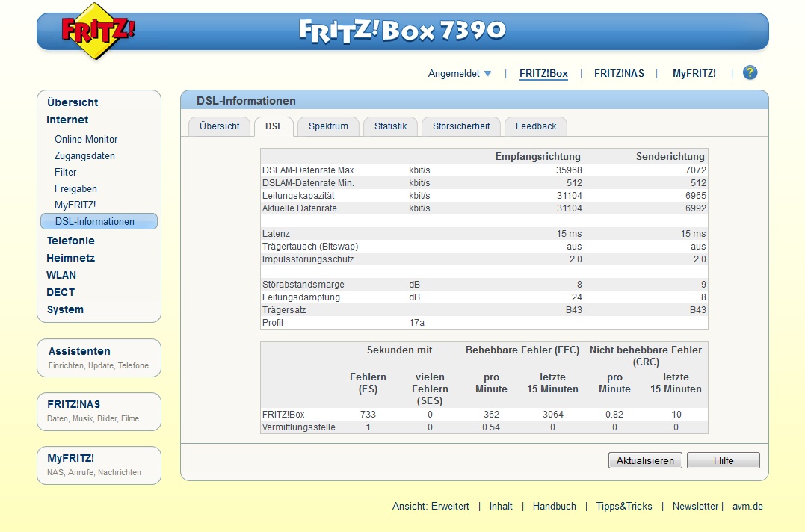Open Freigaben in the sidebar
The image size is (805, 532).
tap(75, 188)
